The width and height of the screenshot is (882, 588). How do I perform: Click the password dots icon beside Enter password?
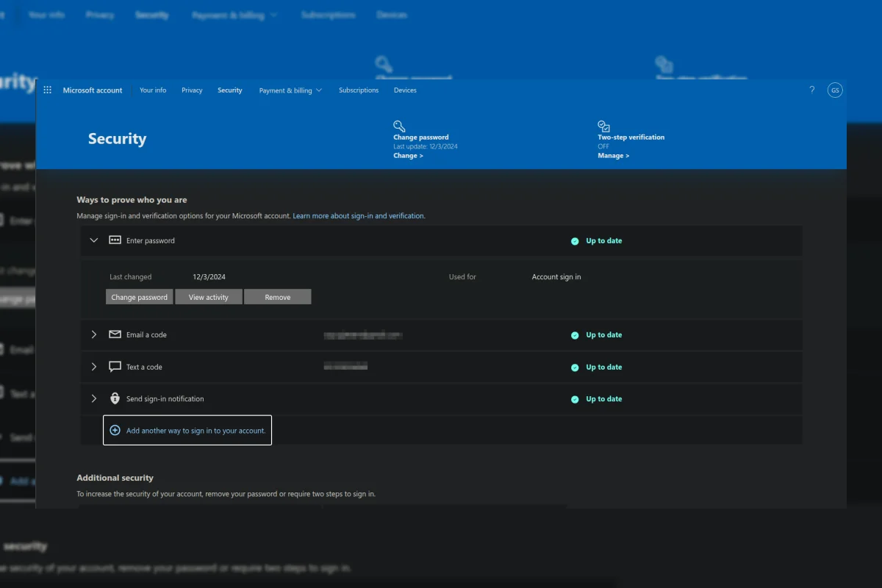pos(115,240)
